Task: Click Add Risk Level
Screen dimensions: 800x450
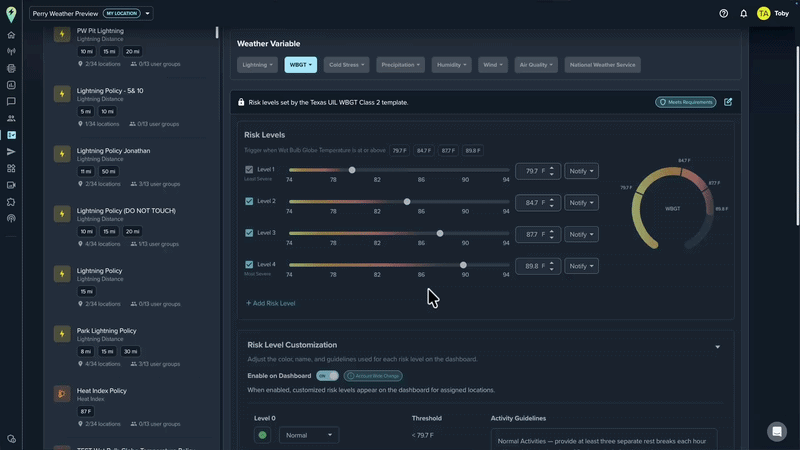Action: 270,303
